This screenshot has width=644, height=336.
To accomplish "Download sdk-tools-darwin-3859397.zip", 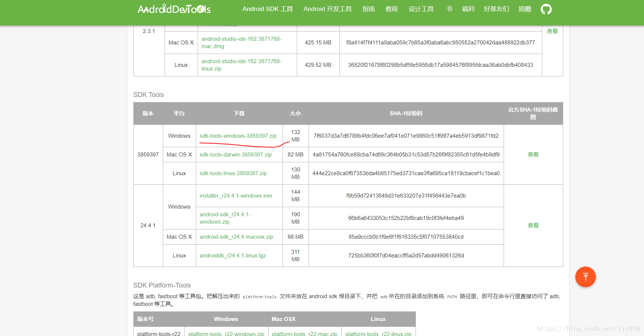I will pos(235,155).
